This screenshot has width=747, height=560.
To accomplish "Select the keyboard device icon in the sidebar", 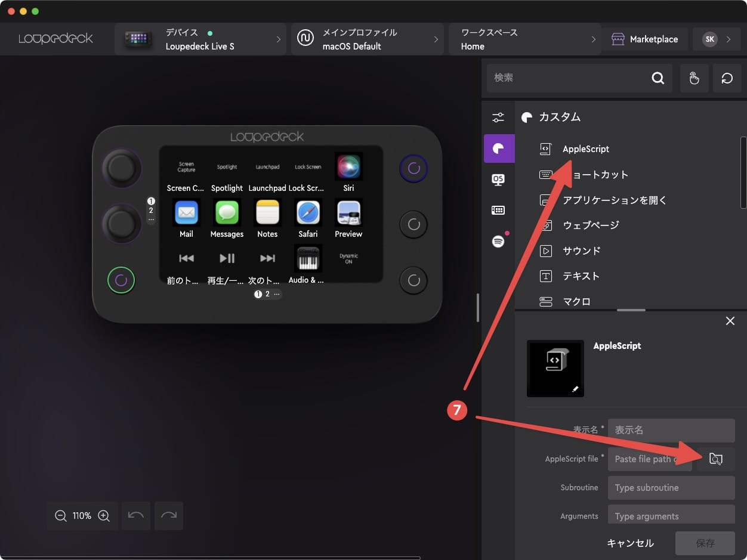I will [x=499, y=210].
